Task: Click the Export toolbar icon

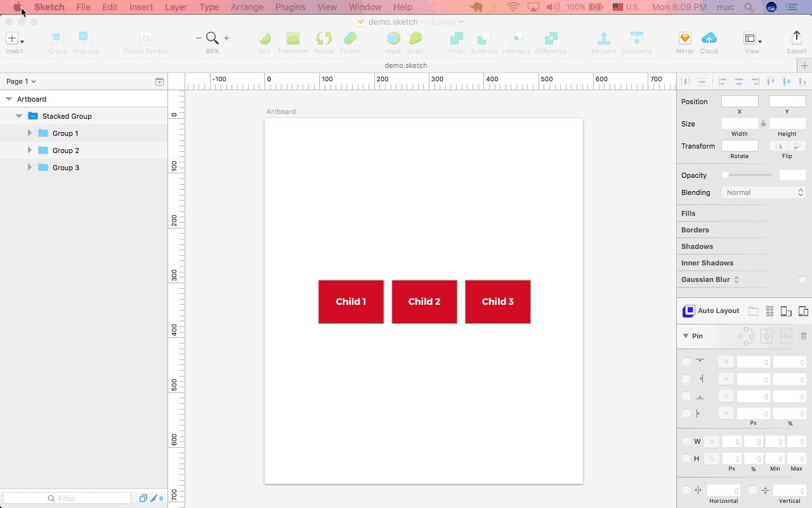Action: coord(797,38)
